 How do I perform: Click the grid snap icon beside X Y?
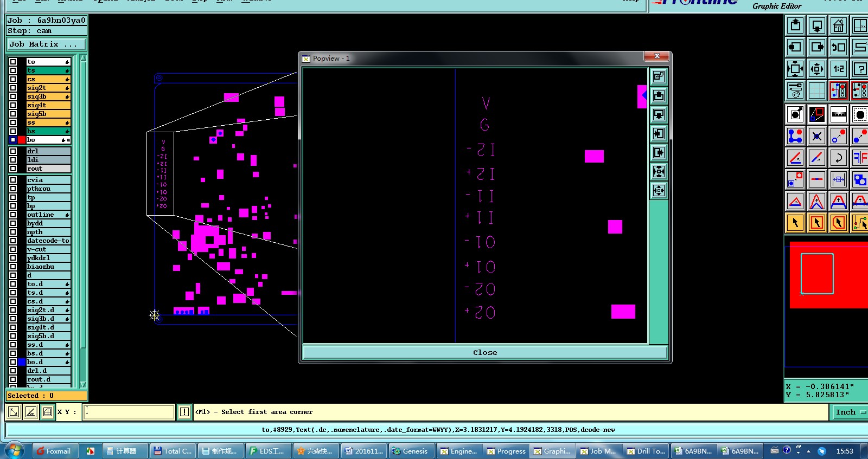48,412
